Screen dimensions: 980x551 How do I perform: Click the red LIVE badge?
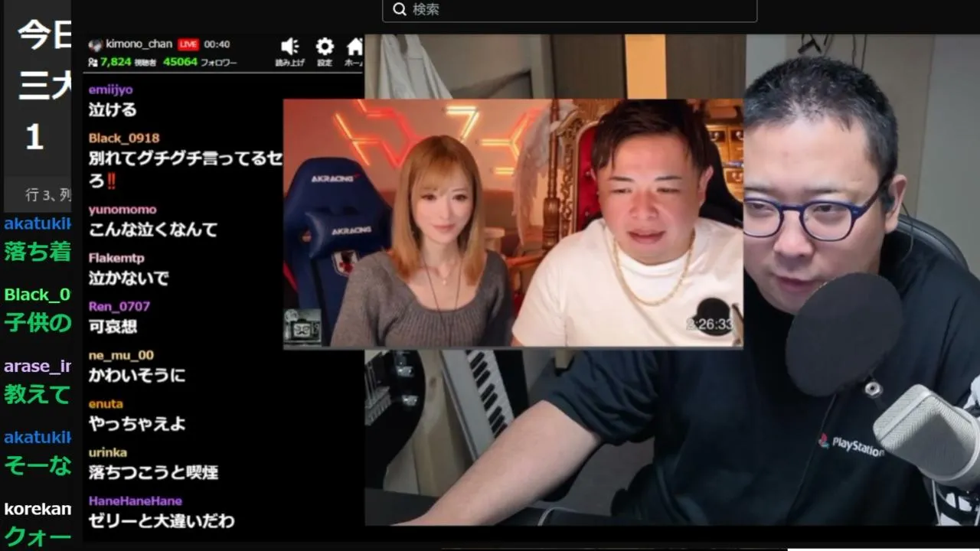click(188, 44)
